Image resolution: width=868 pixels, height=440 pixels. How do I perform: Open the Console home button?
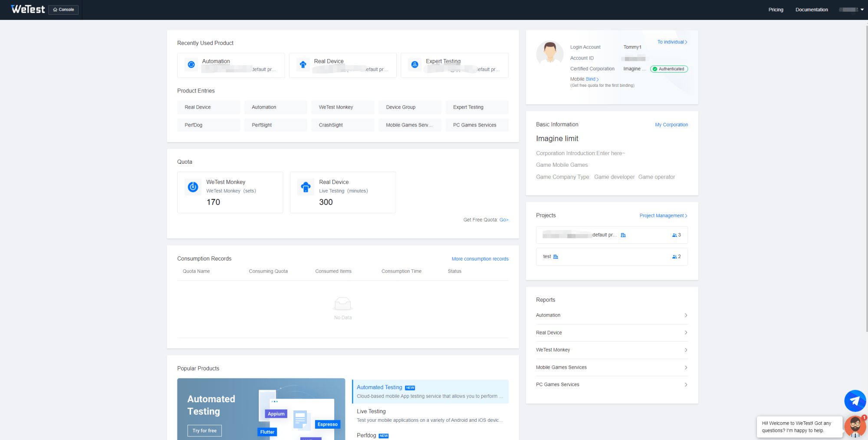tap(63, 10)
